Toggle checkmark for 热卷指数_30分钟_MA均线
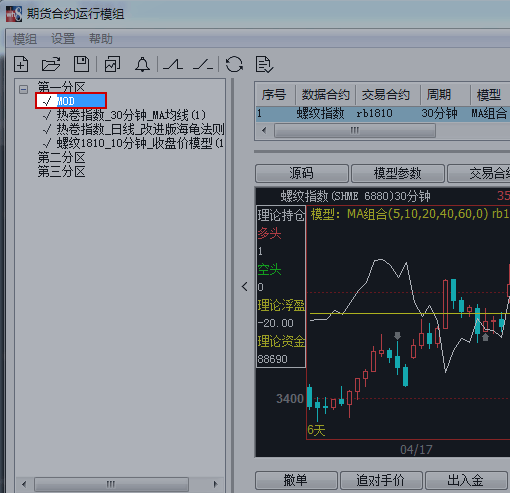This screenshot has width=510, height=493. (x=47, y=115)
